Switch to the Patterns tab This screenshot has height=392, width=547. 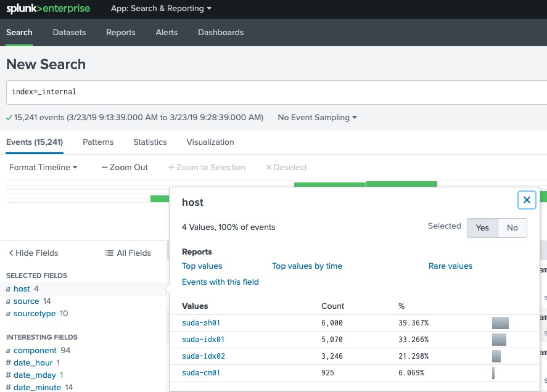click(98, 142)
